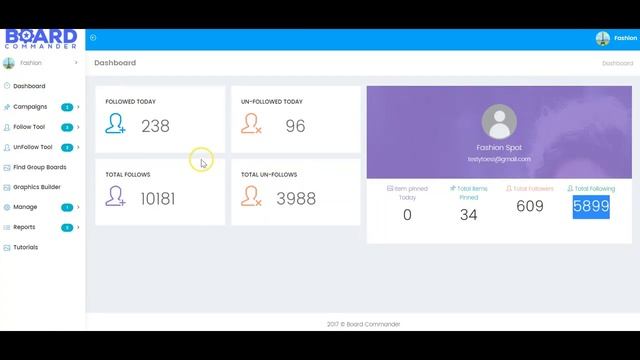Click Total Follows value 10181
Viewport: 640px width, 360px height.
click(158, 199)
